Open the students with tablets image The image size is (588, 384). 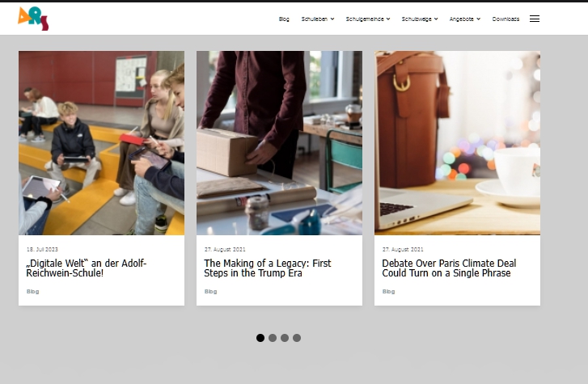tap(101, 143)
